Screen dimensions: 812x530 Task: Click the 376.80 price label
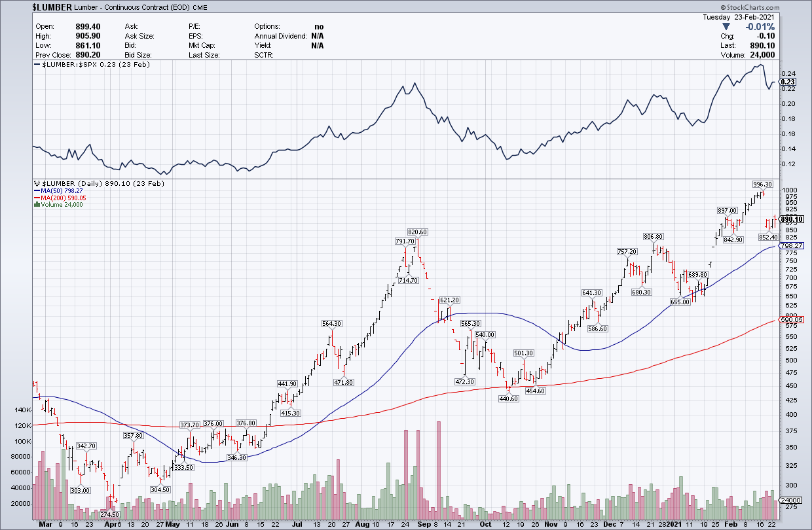coord(246,423)
